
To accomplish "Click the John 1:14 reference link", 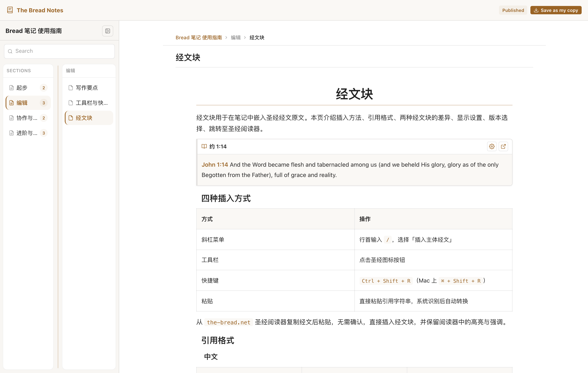I will [x=215, y=165].
